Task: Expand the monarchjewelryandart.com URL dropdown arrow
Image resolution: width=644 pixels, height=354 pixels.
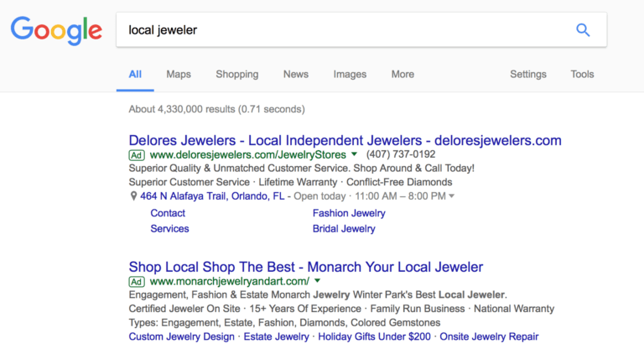Action: point(317,281)
